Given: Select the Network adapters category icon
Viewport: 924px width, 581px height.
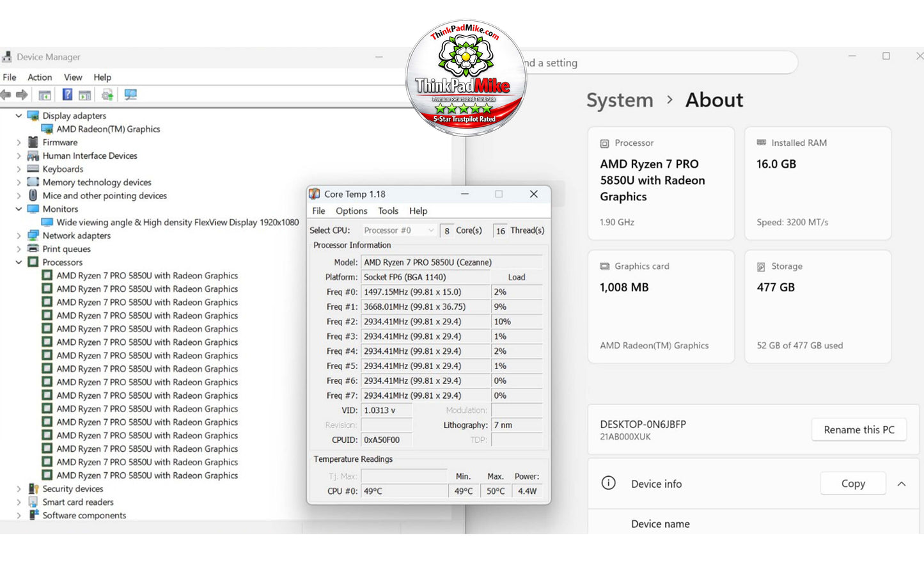Looking at the screenshot, I should pos(33,235).
